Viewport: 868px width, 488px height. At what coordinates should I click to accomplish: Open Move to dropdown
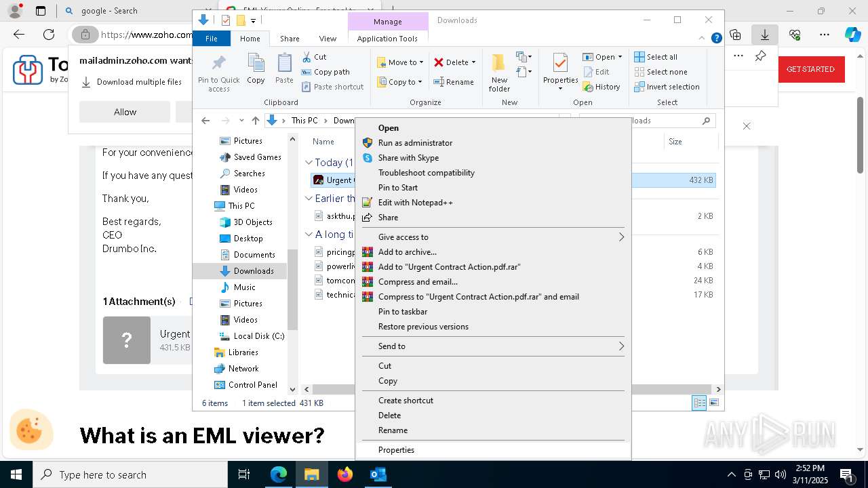400,62
